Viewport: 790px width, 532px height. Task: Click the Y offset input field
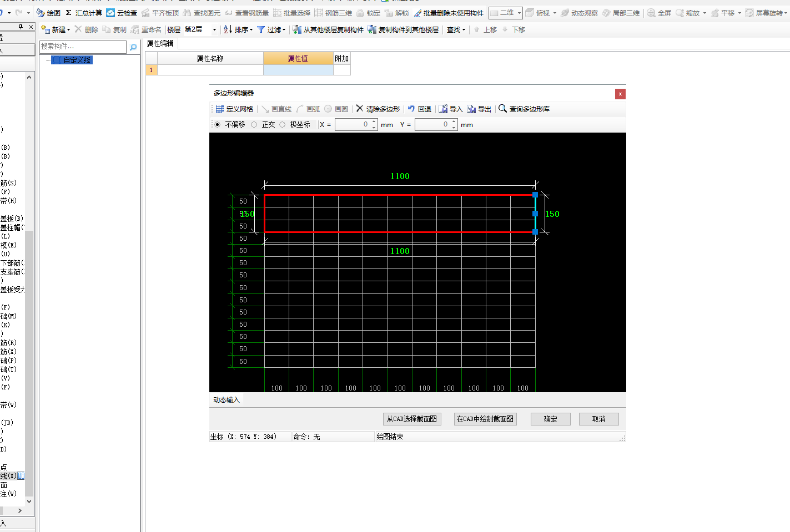(432, 125)
